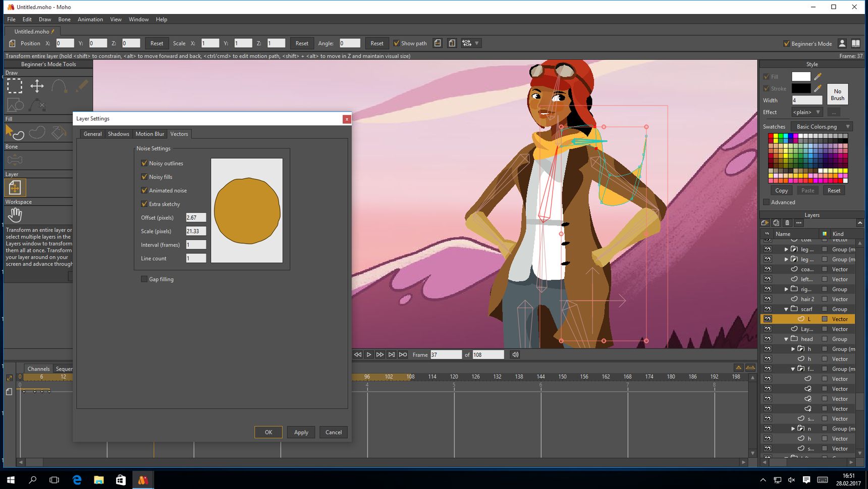Open the tutorial book icon in toolbar

click(856, 43)
